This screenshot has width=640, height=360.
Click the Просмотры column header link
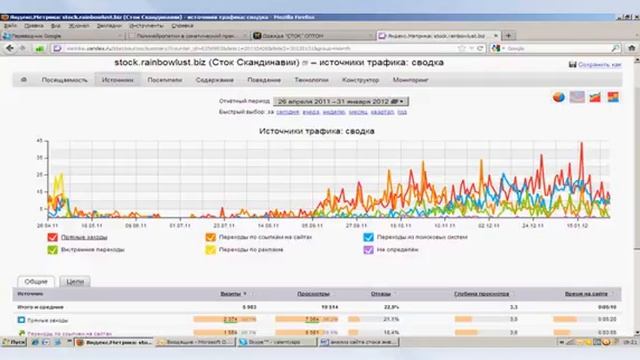pyautogui.click(x=313, y=294)
